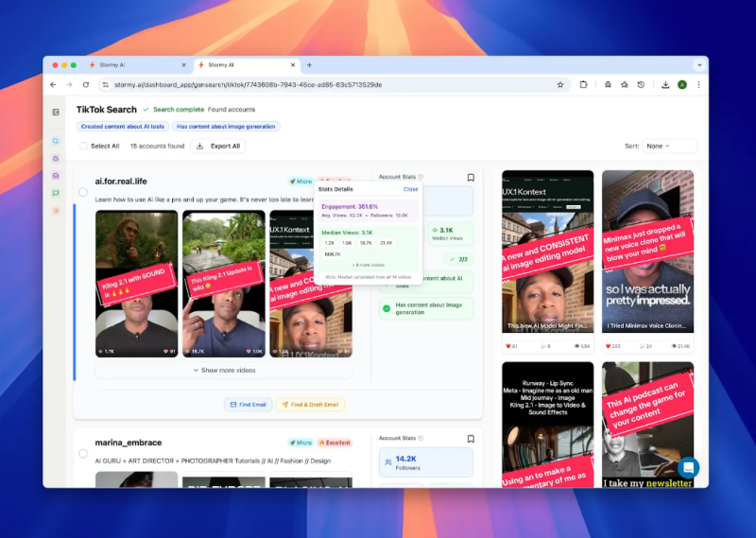This screenshot has height=538, width=756.
Task: Check the Select All checkbox
Action: pos(83,146)
